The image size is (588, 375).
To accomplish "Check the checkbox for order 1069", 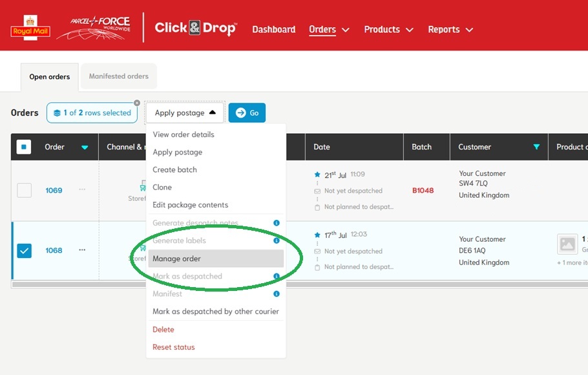I will (24, 190).
